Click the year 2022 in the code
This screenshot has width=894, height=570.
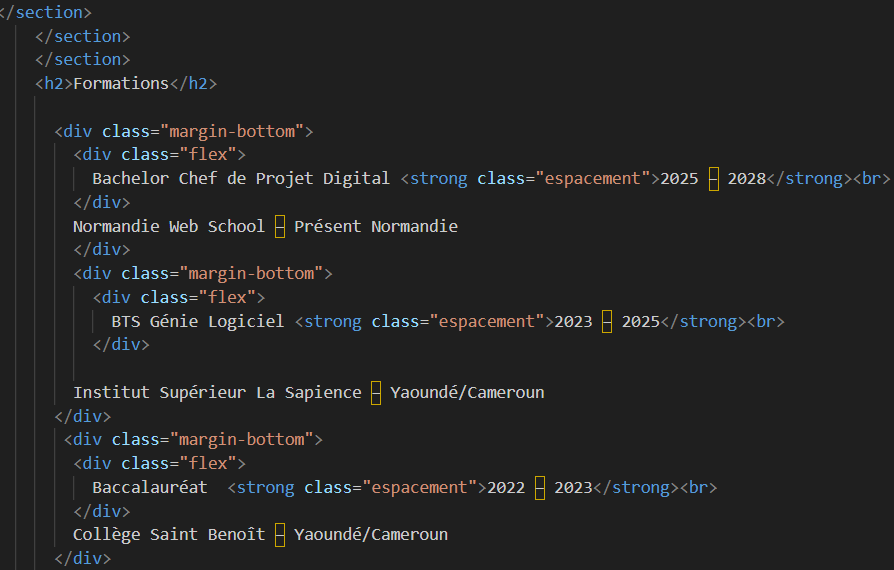point(506,487)
